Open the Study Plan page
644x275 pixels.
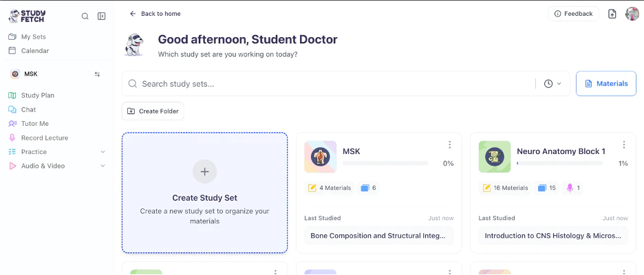pos(37,96)
